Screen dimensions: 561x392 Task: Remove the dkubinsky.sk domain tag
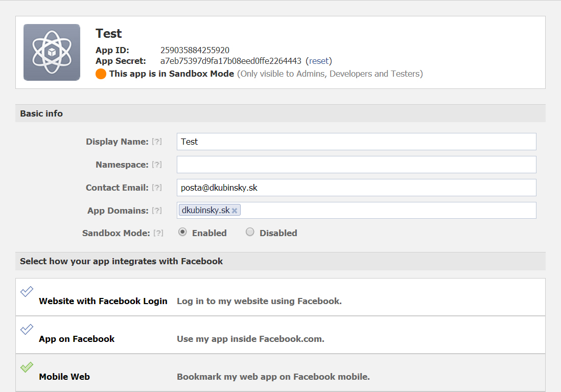click(x=235, y=211)
